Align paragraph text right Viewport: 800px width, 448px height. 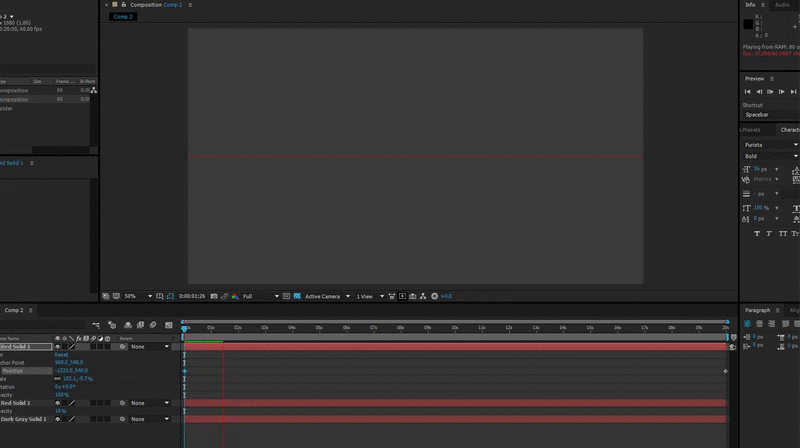pyautogui.click(x=771, y=324)
